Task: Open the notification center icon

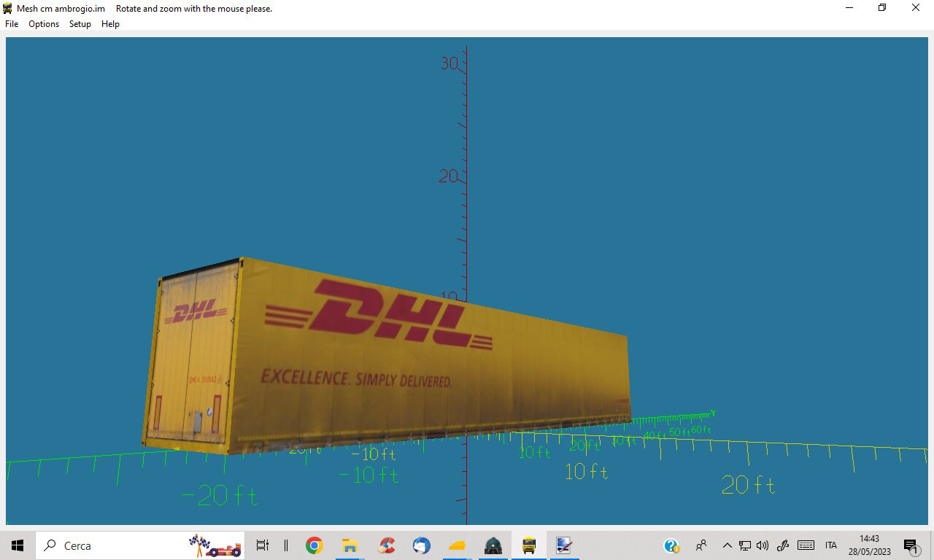Action: coord(911,545)
